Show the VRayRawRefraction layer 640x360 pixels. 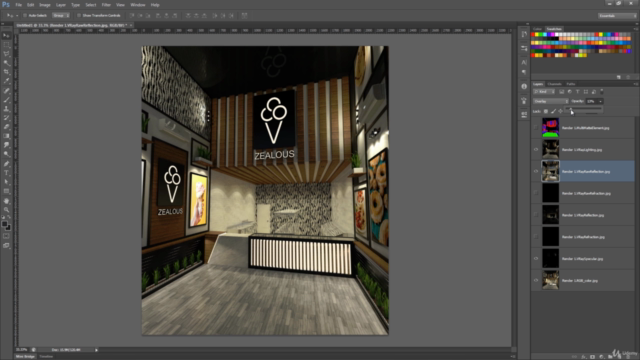tap(536, 193)
